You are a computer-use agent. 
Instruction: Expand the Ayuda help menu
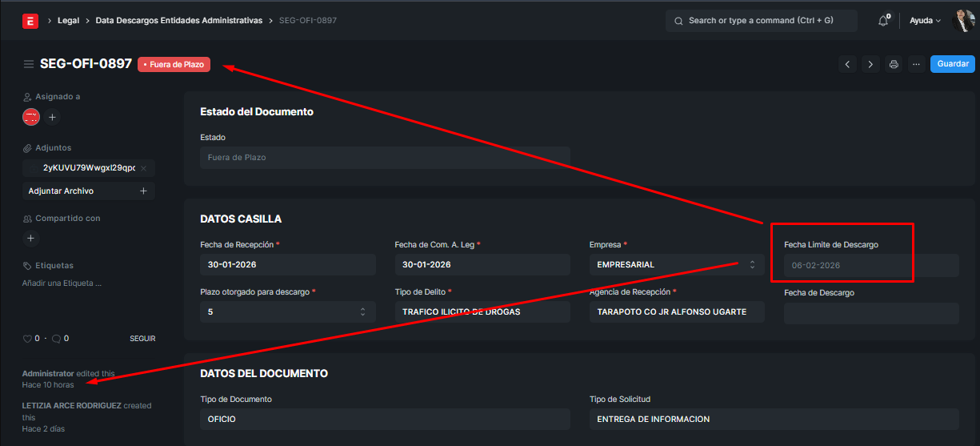(925, 21)
